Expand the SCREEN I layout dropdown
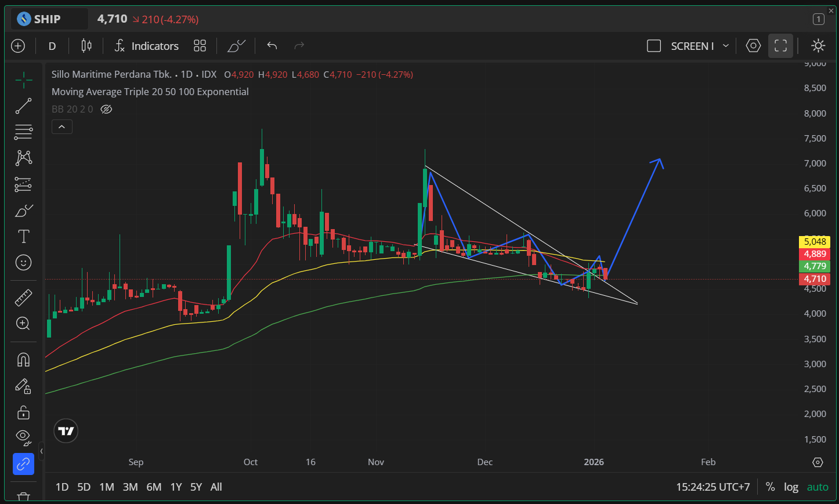Image resolution: width=839 pixels, height=504 pixels. [x=725, y=46]
